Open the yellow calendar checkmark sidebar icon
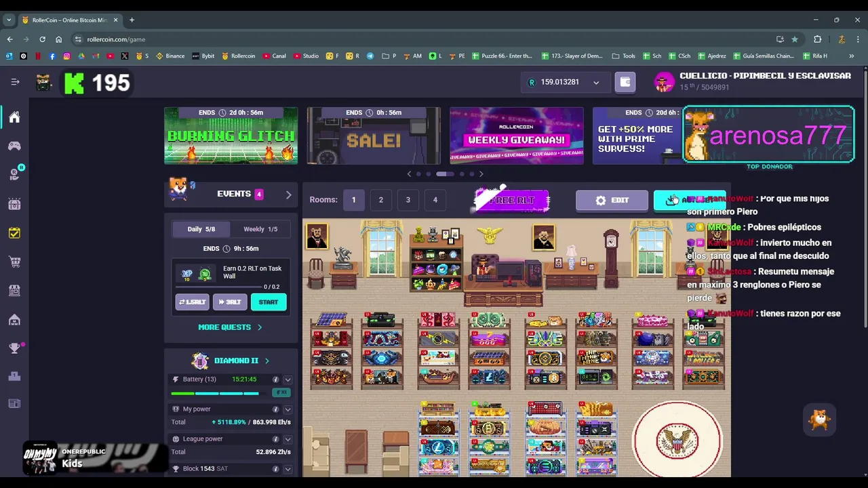This screenshot has height=488, width=868. click(x=14, y=232)
